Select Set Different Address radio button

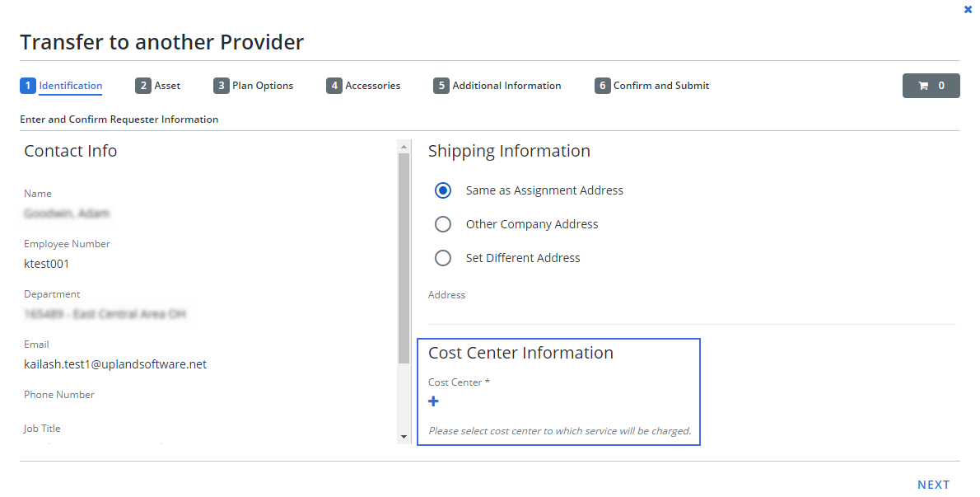coord(443,258)
